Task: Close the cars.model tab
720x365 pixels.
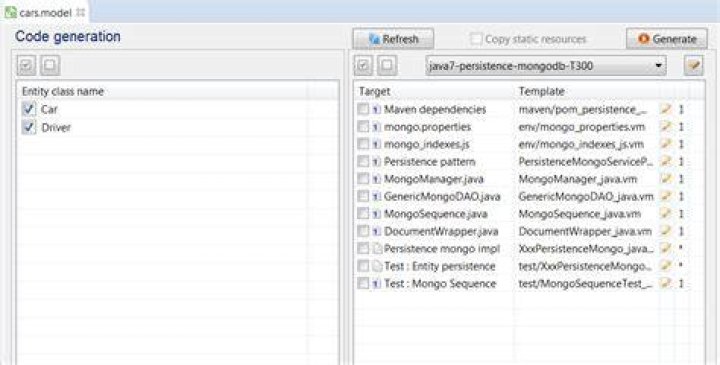Action: [x=81, y=13]
